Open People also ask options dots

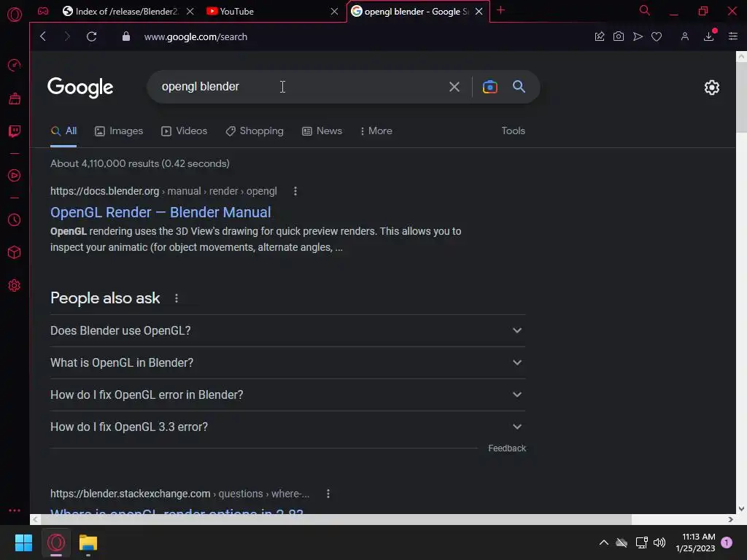pos(177,298)
